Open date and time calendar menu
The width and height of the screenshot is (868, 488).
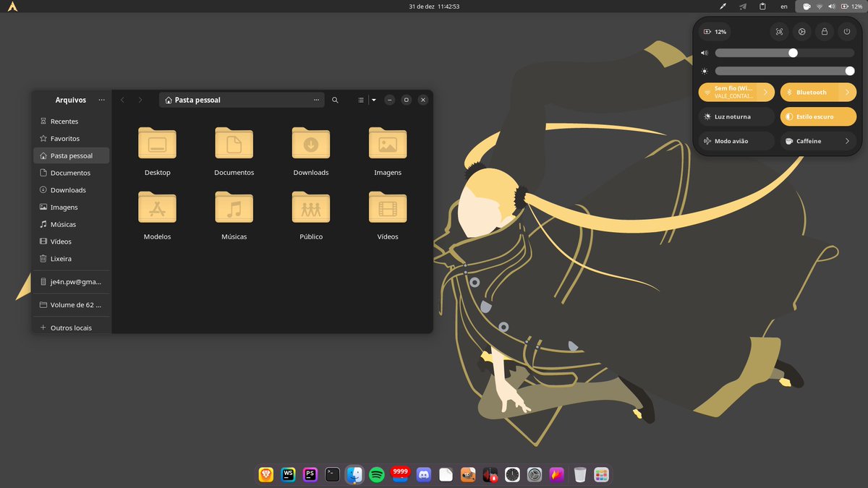point(434,7)
